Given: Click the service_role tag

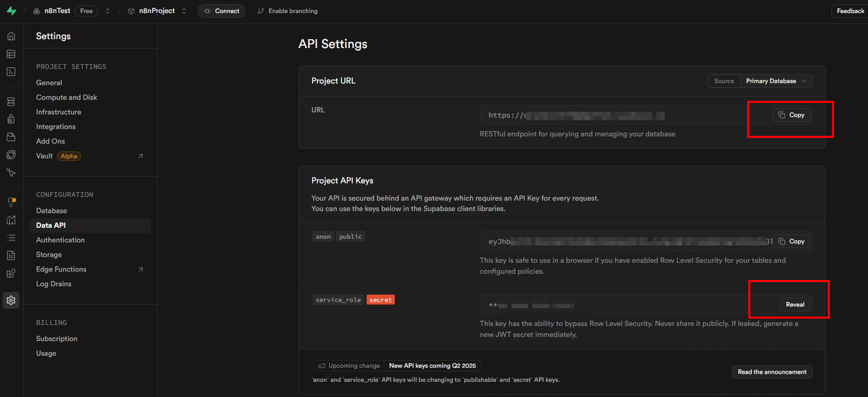Looking at the screenshot, I should [x=338, y=300].
